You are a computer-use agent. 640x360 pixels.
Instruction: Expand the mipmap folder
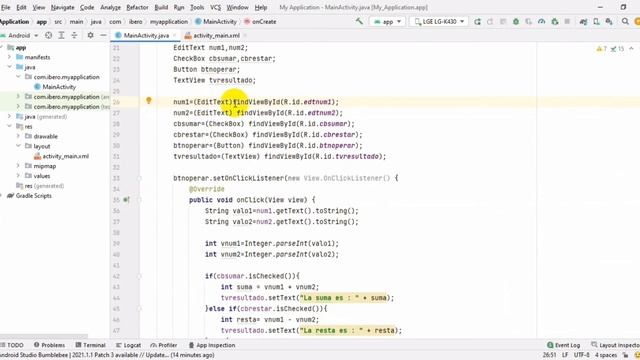18,166
